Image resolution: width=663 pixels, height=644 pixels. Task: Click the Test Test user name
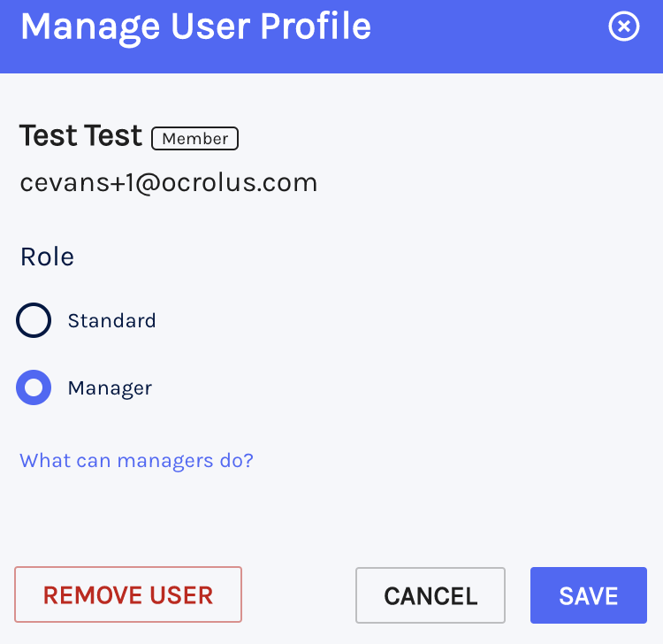(80, 136)
